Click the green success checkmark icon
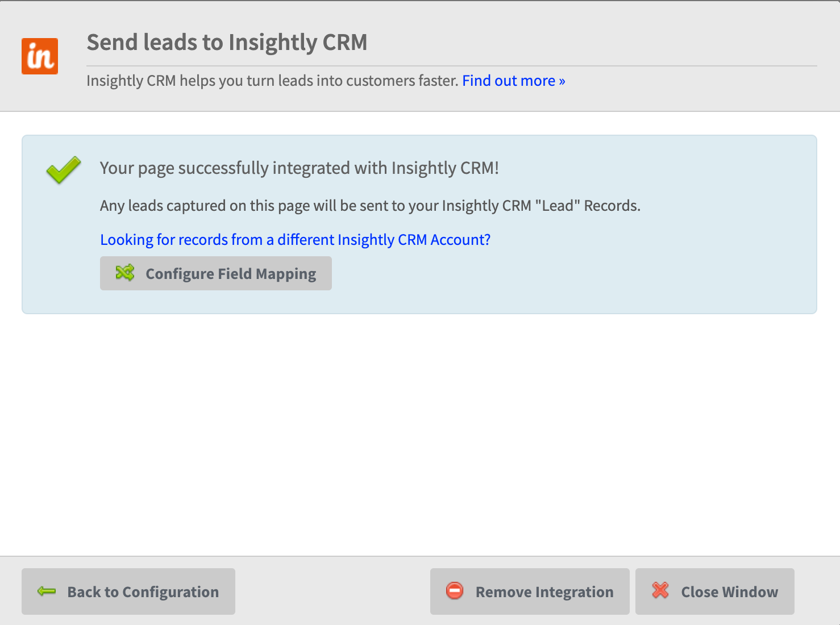The width and height of the screenshot is (840, 625). click(x=64, y=170)
